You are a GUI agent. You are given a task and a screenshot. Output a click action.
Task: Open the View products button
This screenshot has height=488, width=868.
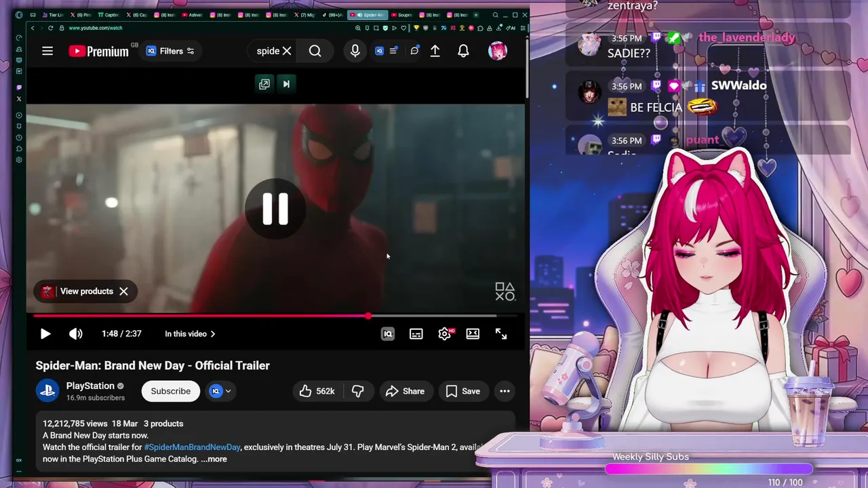tap(78, 291)
